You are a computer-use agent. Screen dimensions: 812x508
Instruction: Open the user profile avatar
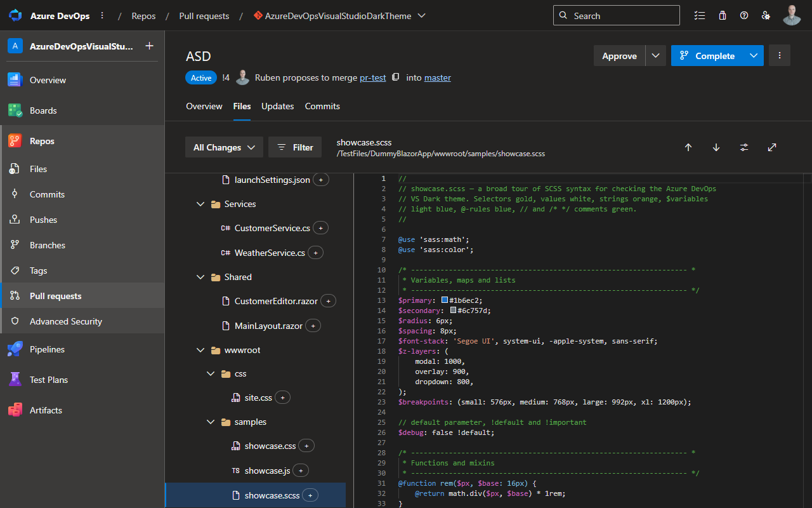[x=792, y=15]
